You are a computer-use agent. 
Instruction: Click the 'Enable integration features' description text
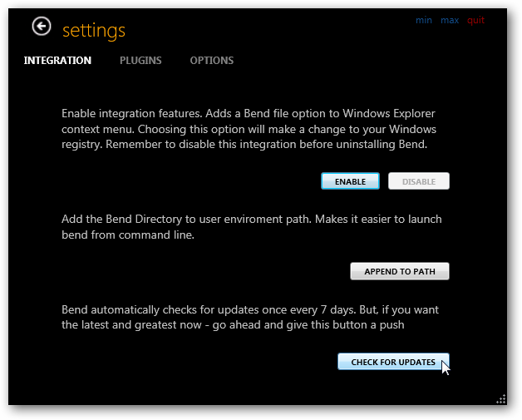[x=249, y=129]
